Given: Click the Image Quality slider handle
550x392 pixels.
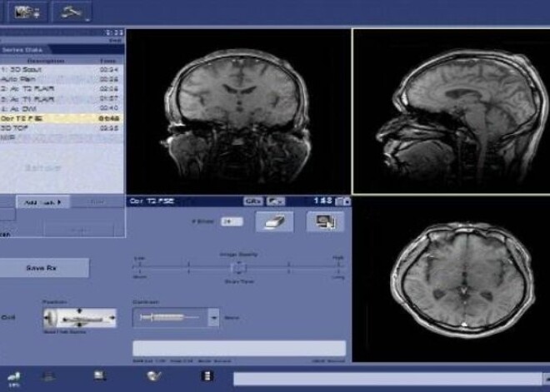Looking at the screenshot, I should 237,267.
